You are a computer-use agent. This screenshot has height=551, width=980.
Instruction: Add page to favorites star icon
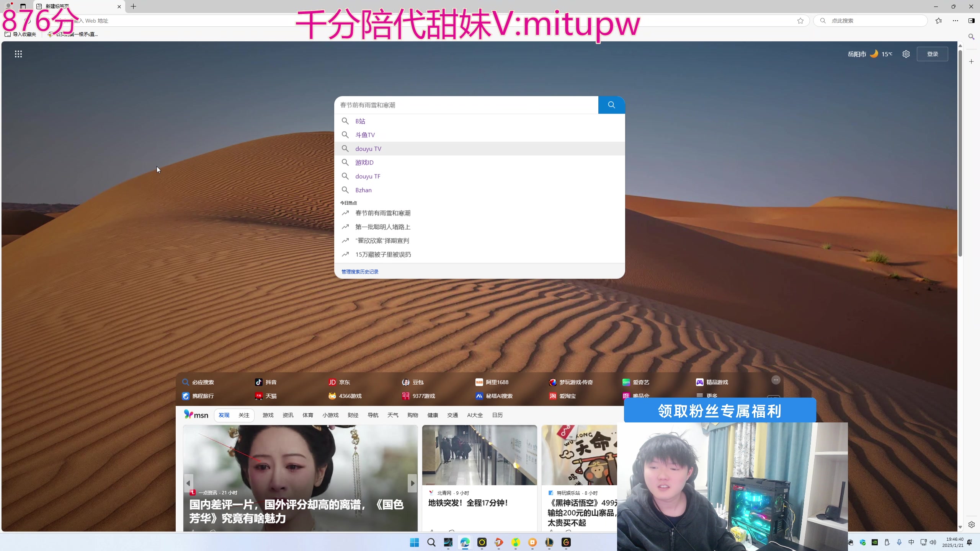point(800,21)
